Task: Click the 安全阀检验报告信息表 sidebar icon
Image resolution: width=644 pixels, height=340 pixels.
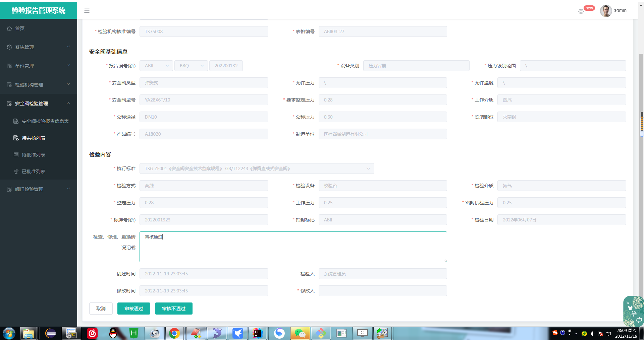Action: click(x=16, y=121)
